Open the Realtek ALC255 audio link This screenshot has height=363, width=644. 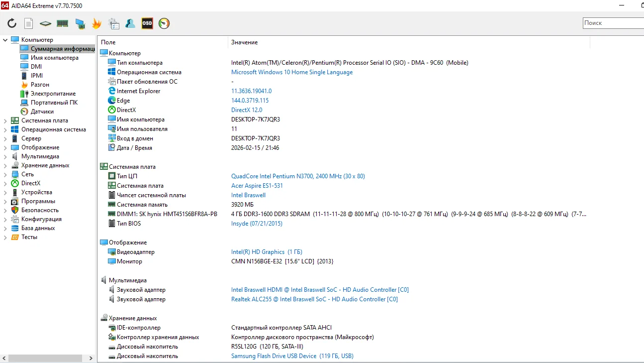pos(314,299)
